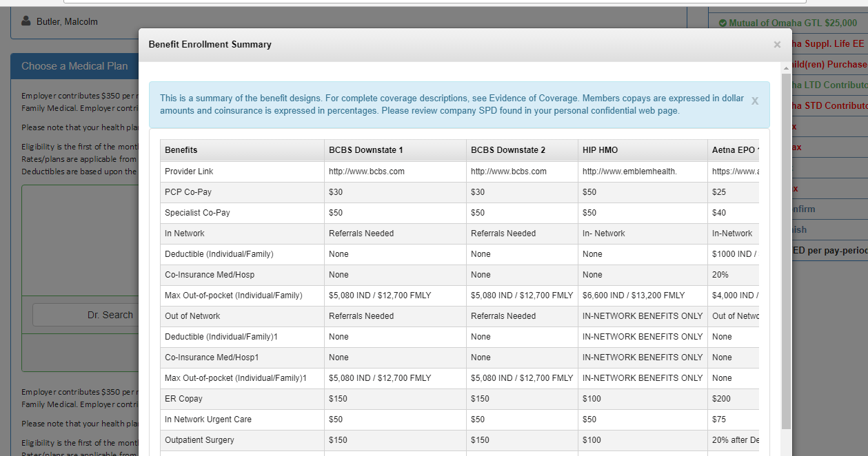Image resolution: width=868 pixels, height=456 pixels.
Task: Click the In Network row label
Action: coord(185,234)
